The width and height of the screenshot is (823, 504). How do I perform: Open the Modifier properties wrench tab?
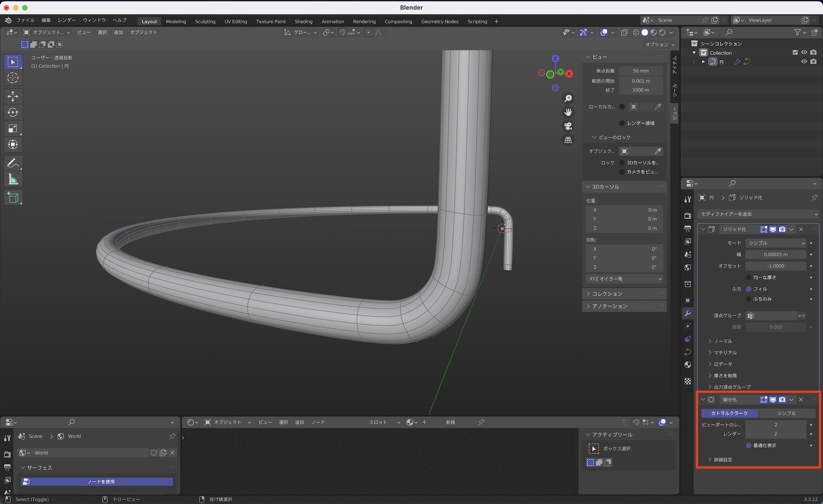[x=688, y=314]
